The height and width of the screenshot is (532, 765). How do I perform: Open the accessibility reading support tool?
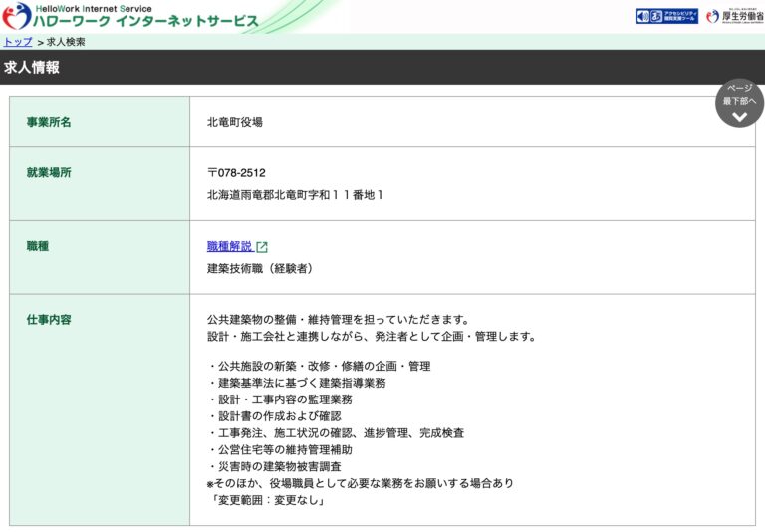pyautogui.click(x=666, y=16)
